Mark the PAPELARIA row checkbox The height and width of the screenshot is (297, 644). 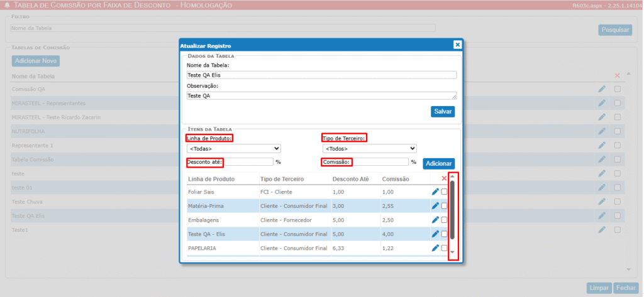click(x=445, y=248)
